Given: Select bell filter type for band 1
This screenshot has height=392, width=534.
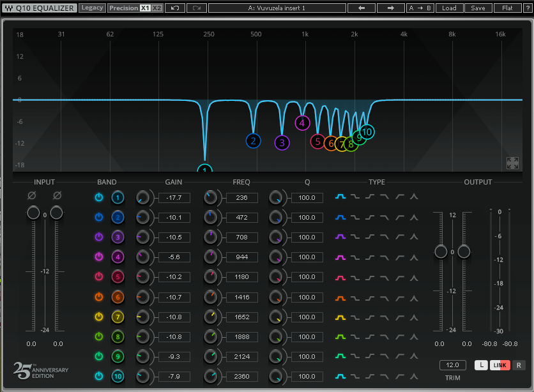Looking at the screenshot, I should point(340,197).
